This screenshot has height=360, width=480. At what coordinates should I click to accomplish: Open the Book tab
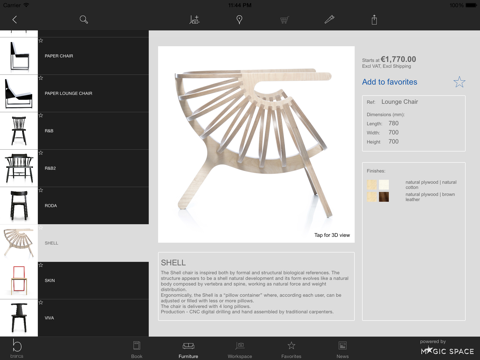pos(137,349)
